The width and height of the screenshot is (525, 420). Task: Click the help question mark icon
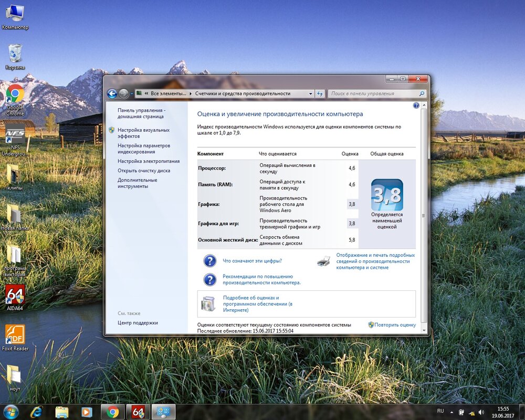(416, 106)
